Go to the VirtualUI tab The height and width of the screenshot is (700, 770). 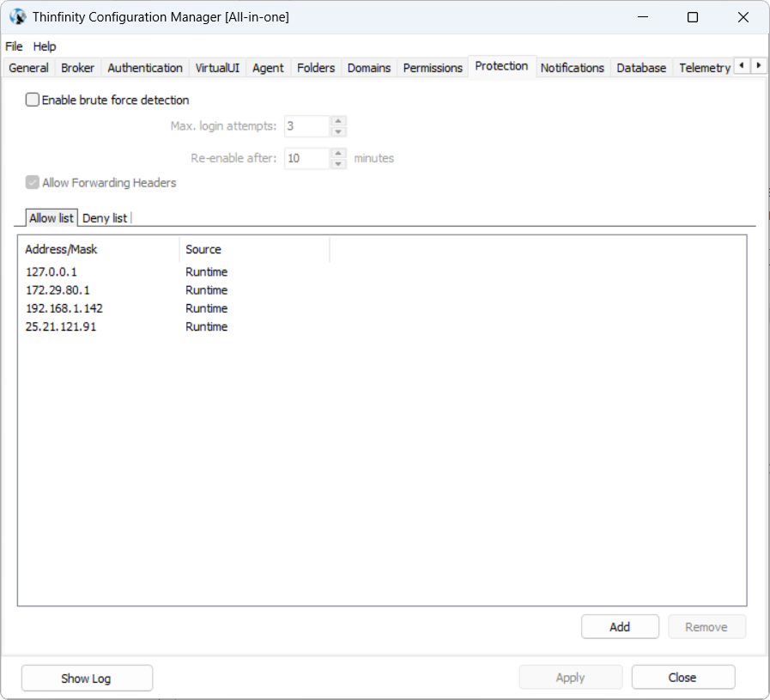(217, 68)
